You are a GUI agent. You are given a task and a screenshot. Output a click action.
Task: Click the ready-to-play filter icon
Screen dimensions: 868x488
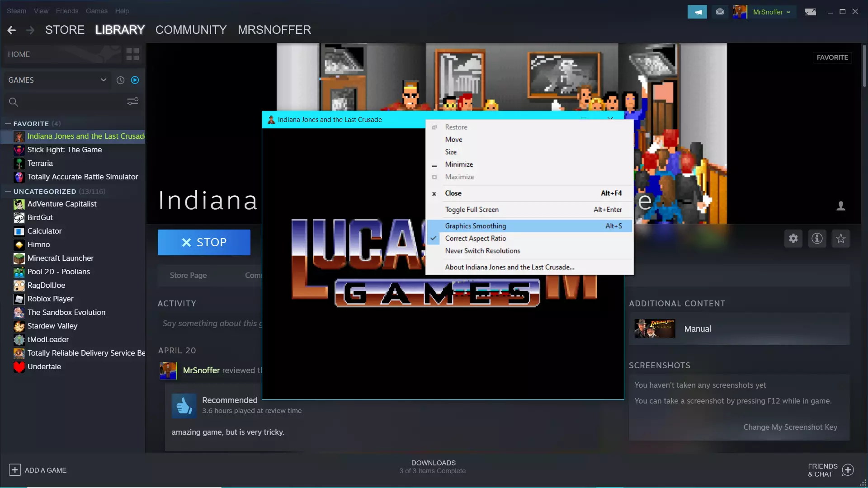click(x=135, y=80)
